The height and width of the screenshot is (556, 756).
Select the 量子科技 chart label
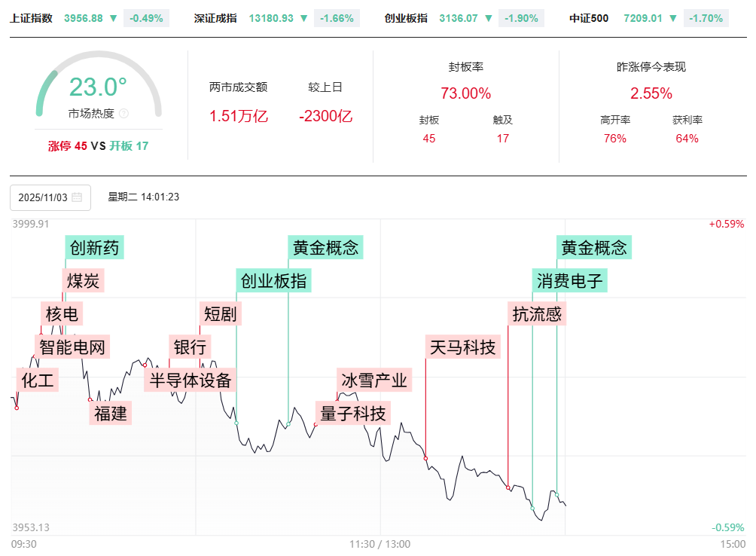352,413
